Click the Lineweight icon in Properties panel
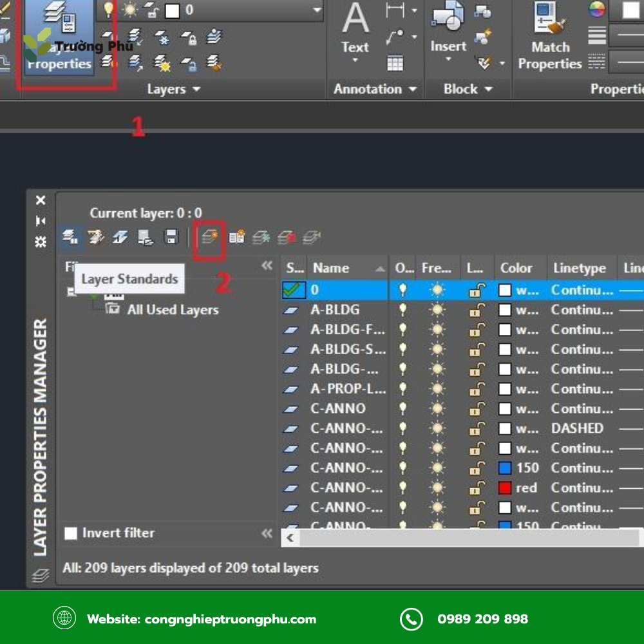 [x=597, y=35]
